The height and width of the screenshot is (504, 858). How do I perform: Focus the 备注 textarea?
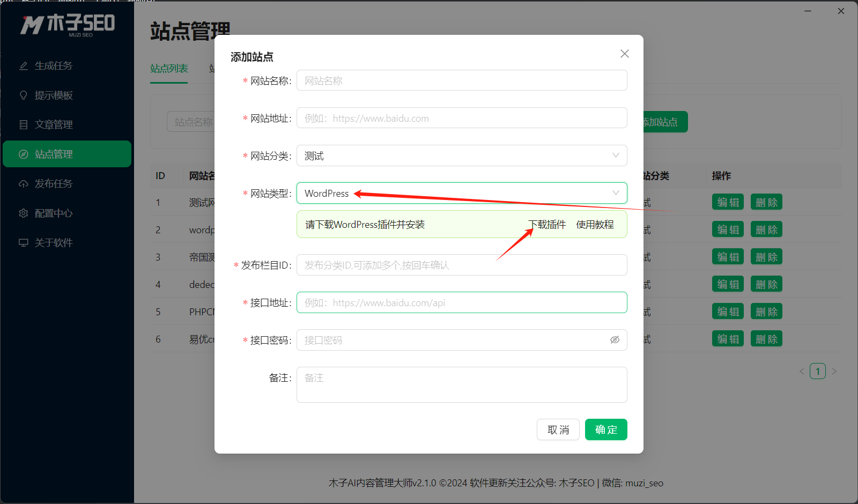462,384
